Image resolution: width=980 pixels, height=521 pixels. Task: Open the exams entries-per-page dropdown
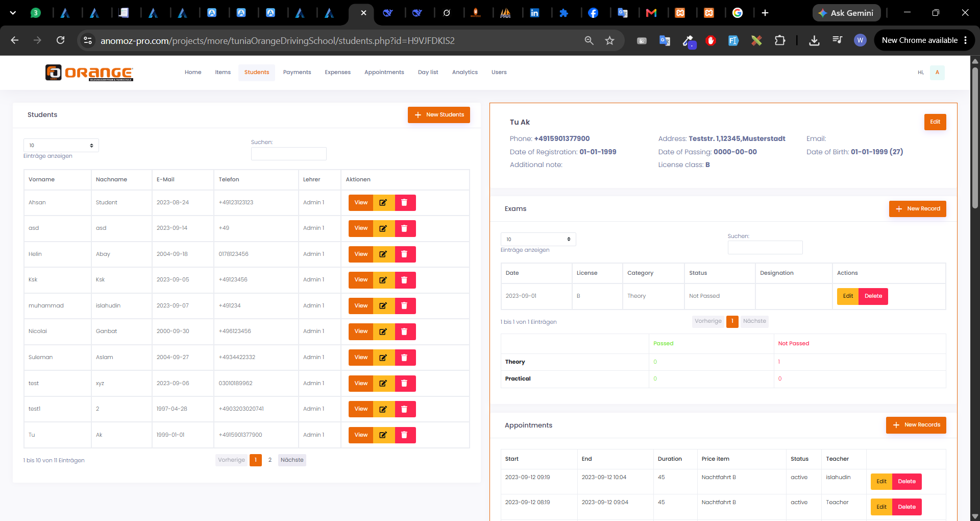tap(538, 240)
